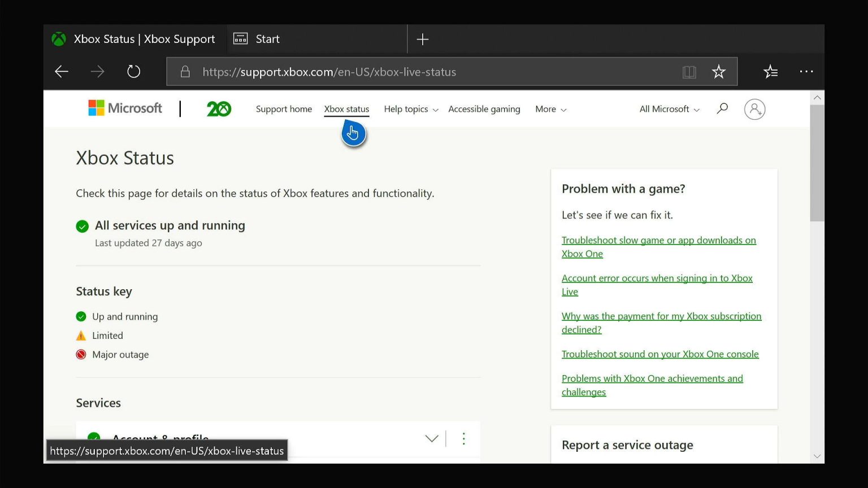Screen dimensions: 868x488
Task: Switch to the Start tab
Action: 267,39
